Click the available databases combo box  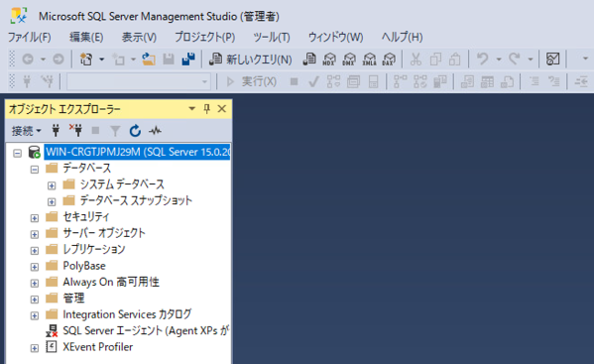point(139,81)
